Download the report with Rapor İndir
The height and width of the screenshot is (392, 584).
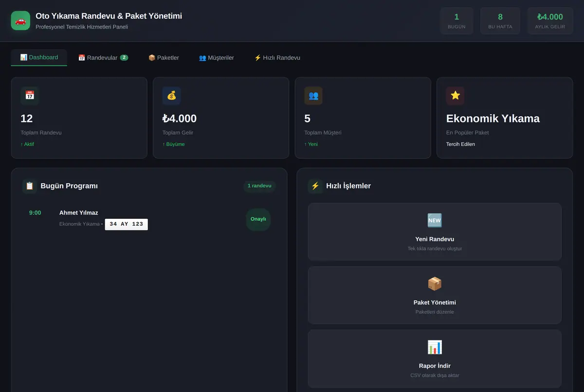pyautogui.click(x=435, y=358)
